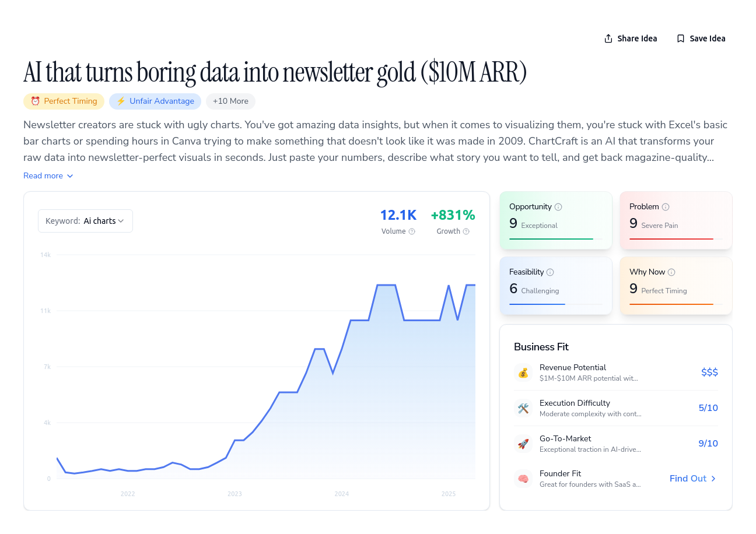Click the Business Fit heading

coord(541,347)
